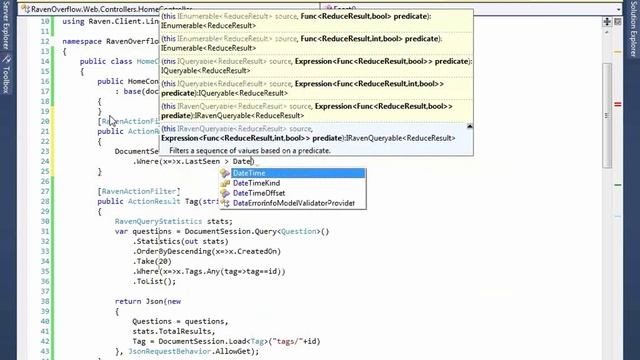Choose the IEnumerable Func<ReduceResult,bool> predicate overload
The image size is (640, 360).
click(x=316, y=21)
